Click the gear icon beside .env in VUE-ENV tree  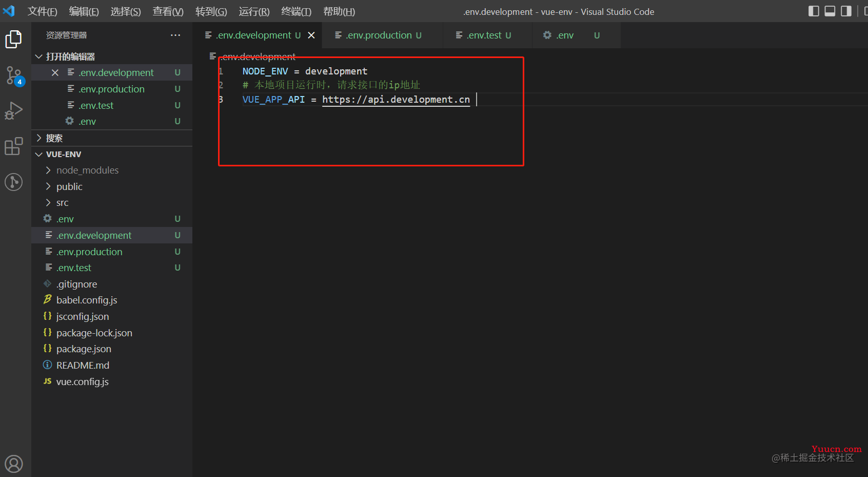(47, 219)
